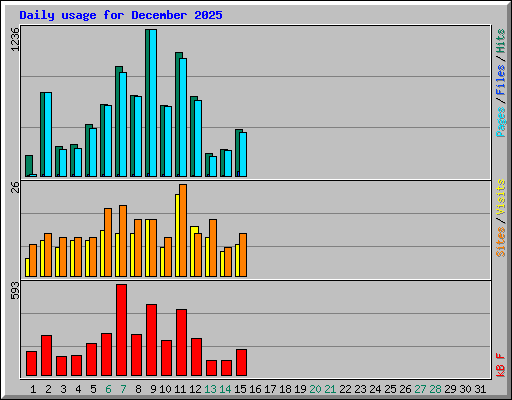Click the yellow sites bar for day 11
Viewport: 512px width, 400px height.
tap(177, 235)
